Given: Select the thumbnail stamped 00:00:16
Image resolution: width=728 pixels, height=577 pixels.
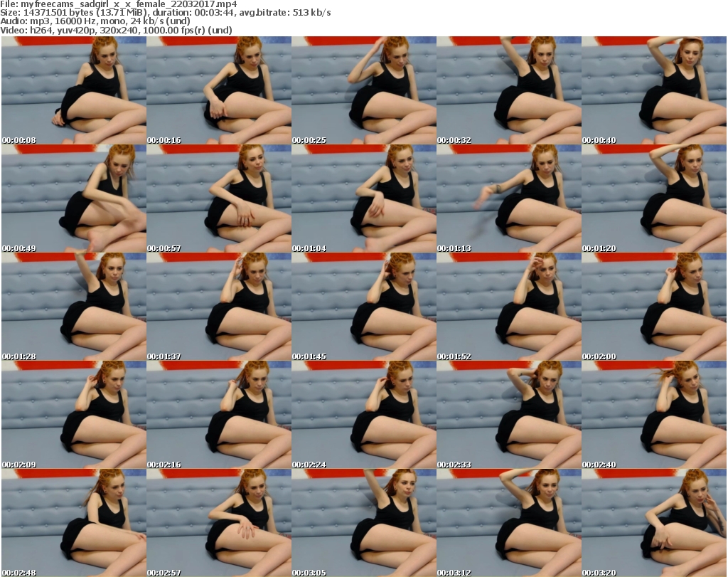Looking at the screenshot, I should 219,90.
